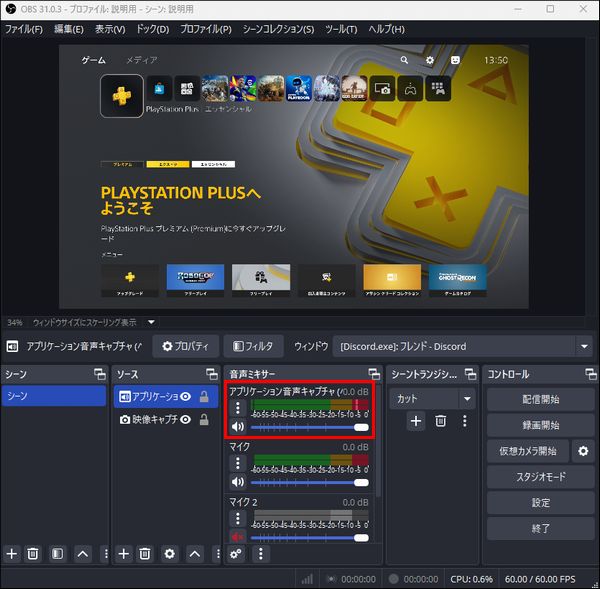Adjust the マイク 2 volume slider
600x589 pixels.
[x=310, y=538]
